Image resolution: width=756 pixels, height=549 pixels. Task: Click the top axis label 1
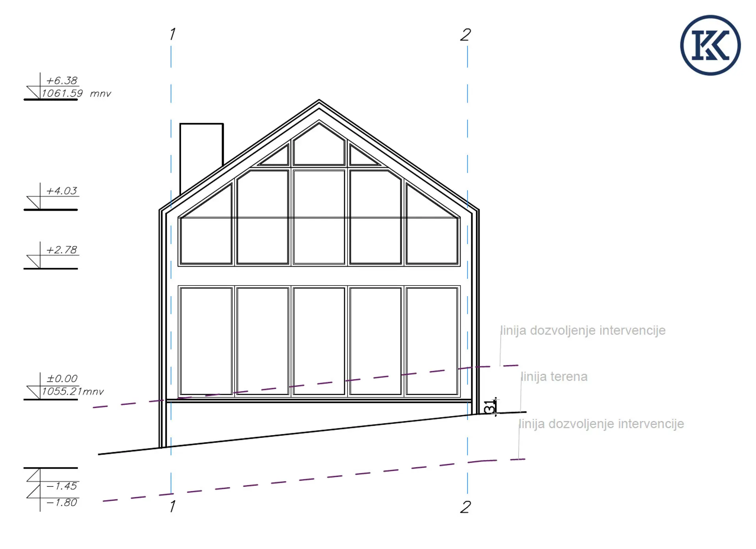point(172,34)
